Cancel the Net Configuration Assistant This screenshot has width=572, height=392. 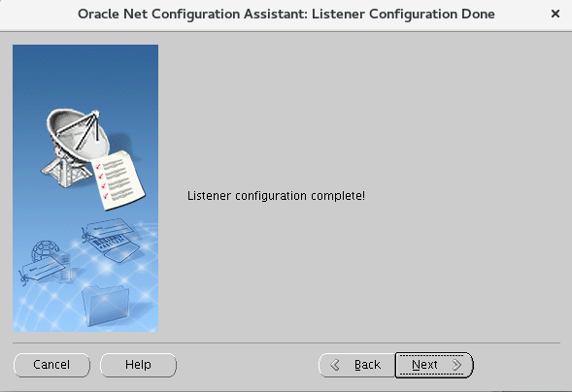(51, 365)
